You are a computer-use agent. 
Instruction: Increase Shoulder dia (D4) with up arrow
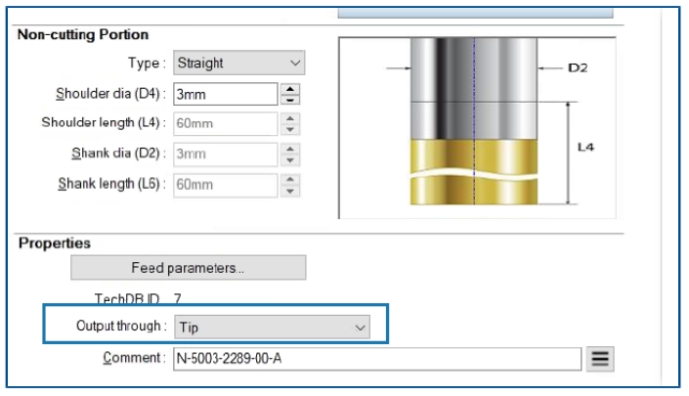coord(290,89)
